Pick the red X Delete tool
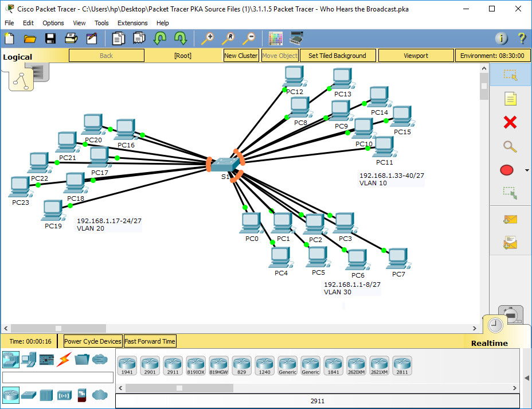The image size is (532, 409). click(x=510, y=123)
